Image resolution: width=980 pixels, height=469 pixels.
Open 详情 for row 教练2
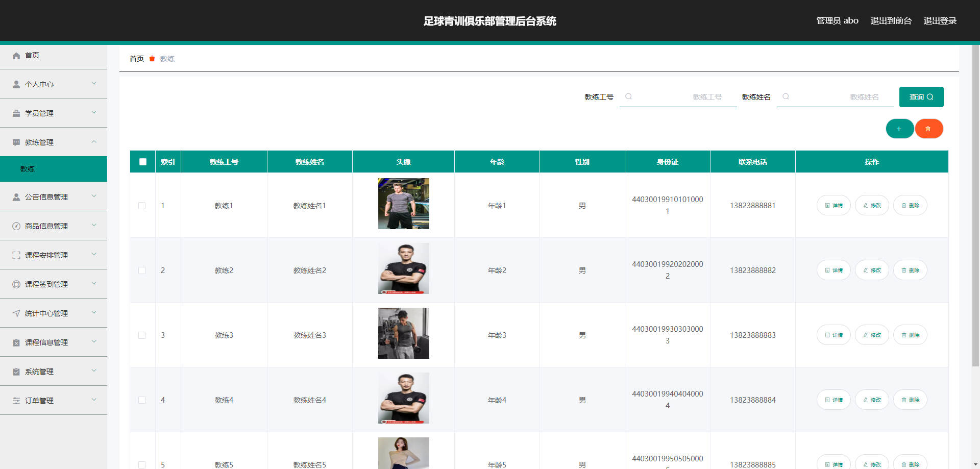(834, 270)
